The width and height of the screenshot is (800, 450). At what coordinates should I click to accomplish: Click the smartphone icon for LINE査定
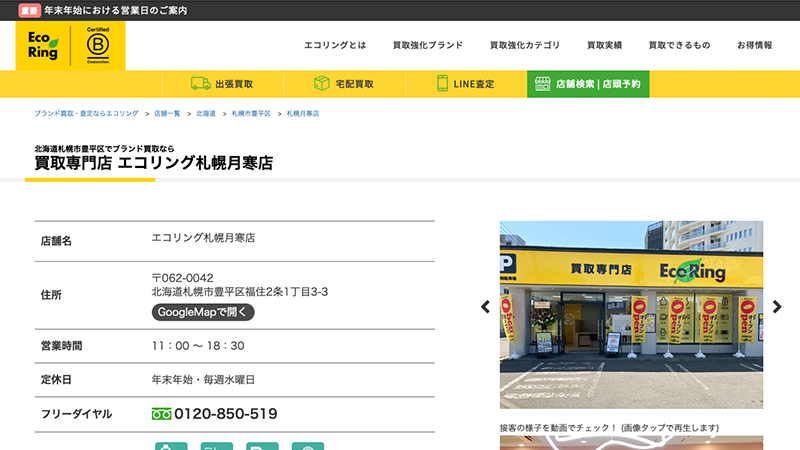442,84
